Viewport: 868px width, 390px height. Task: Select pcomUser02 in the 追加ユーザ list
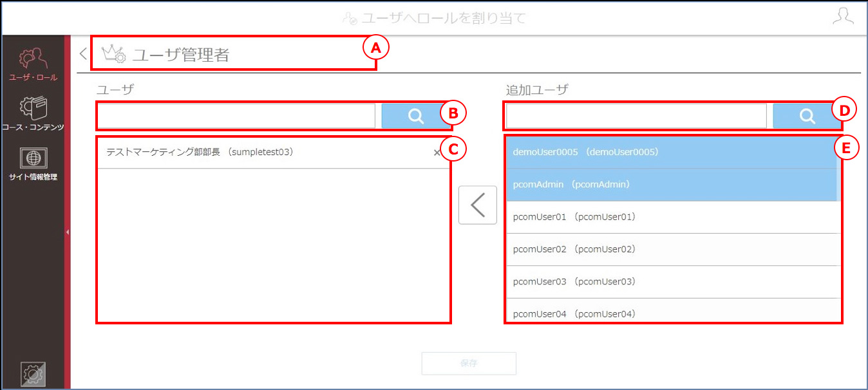(x=671, y=249)
